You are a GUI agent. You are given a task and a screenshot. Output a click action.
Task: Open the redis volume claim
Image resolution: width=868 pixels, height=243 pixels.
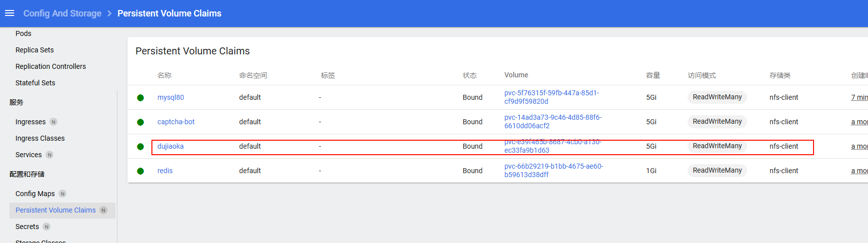coord(165,171)
